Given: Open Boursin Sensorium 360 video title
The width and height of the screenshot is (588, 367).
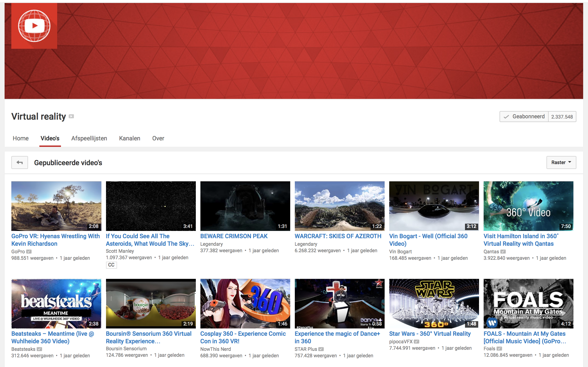Looking at the screenshot, I should 149,337.
